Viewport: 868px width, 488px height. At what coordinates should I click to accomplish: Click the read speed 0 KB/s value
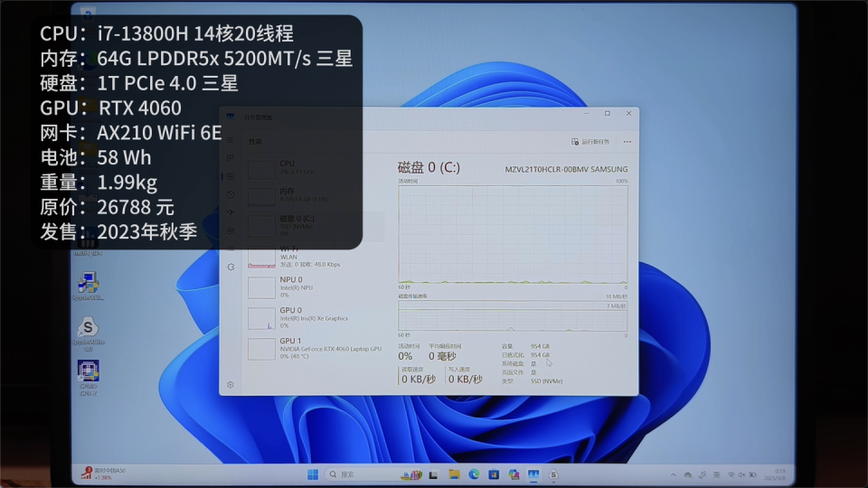(x=419, y=379)
